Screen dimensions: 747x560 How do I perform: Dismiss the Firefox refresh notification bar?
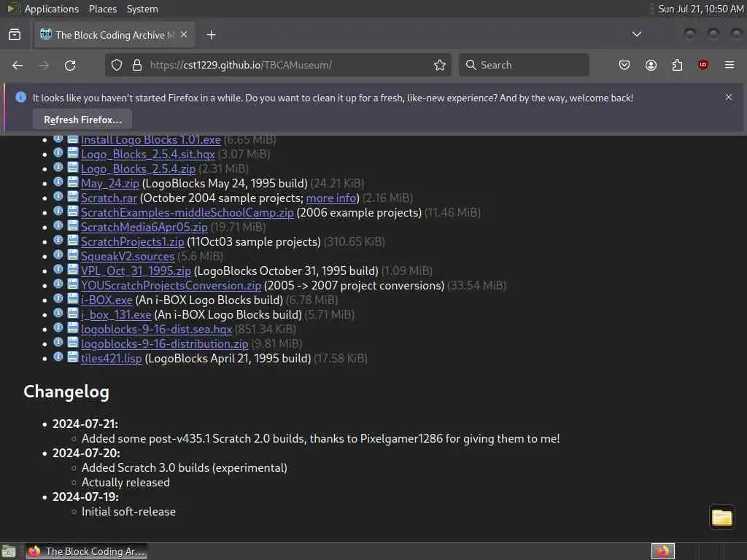(729, 97)
